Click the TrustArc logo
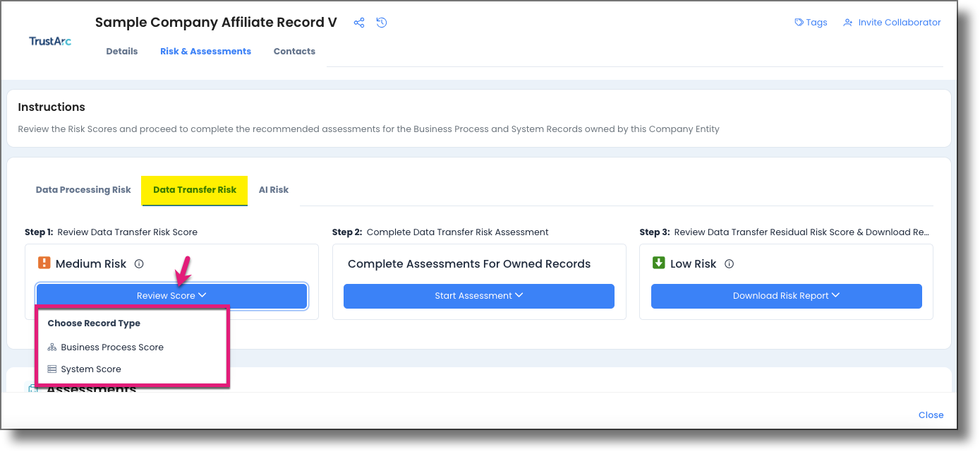980x452 pixels. pyautogui.click(x=50, y=41)
